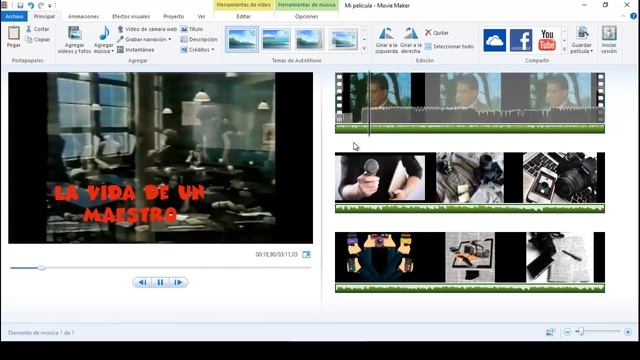The width and height of the screenshot is (640, 360).
Task: Click Girar a la derecha
Action: [411, 40]
